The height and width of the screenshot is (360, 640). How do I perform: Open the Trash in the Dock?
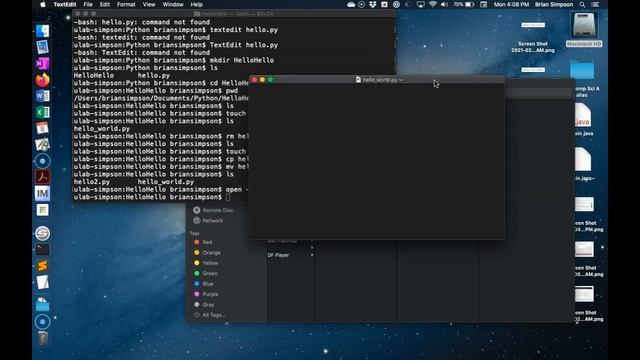42,338
